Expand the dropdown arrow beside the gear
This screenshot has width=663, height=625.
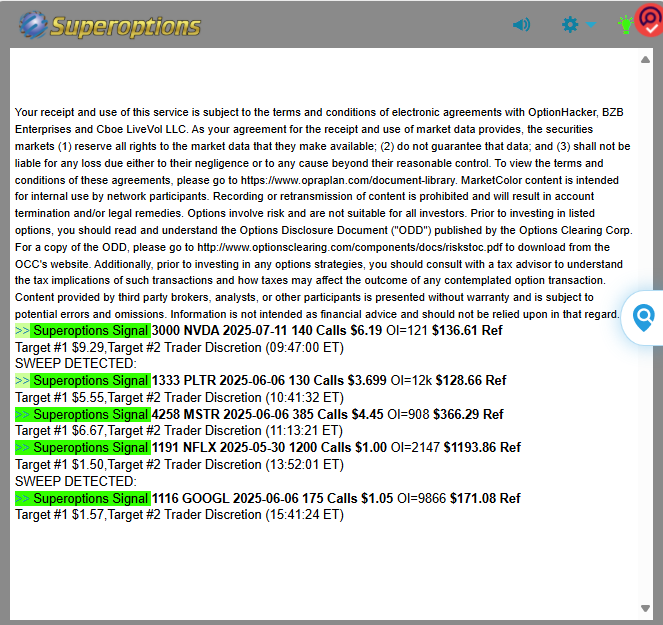pyautogui.click(x=591, y=25)
